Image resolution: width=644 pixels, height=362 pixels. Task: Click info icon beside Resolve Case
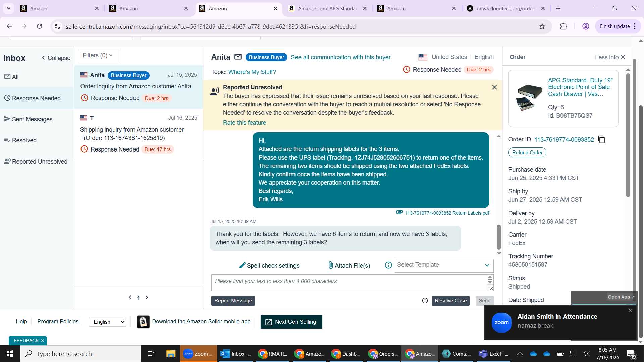[425, 301]
